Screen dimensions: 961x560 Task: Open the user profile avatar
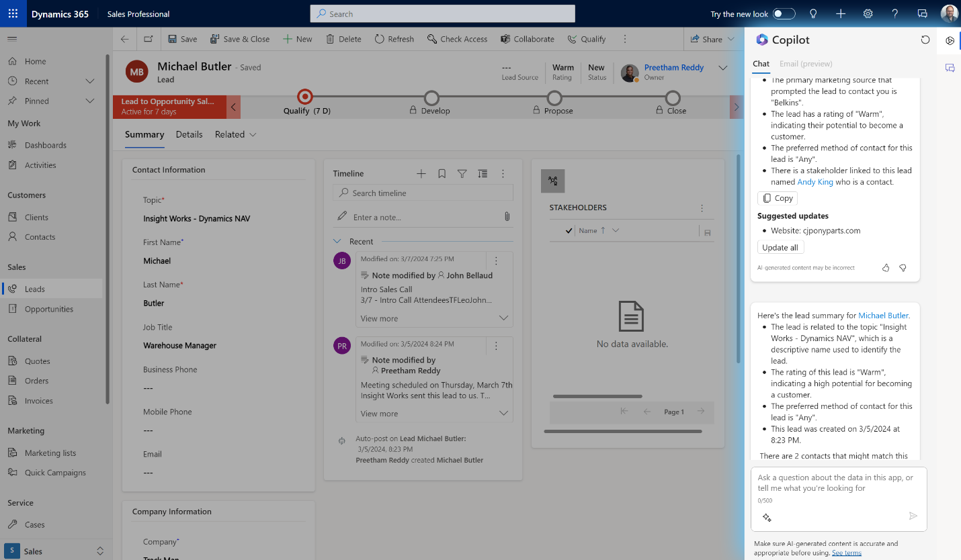click(950, 13)
